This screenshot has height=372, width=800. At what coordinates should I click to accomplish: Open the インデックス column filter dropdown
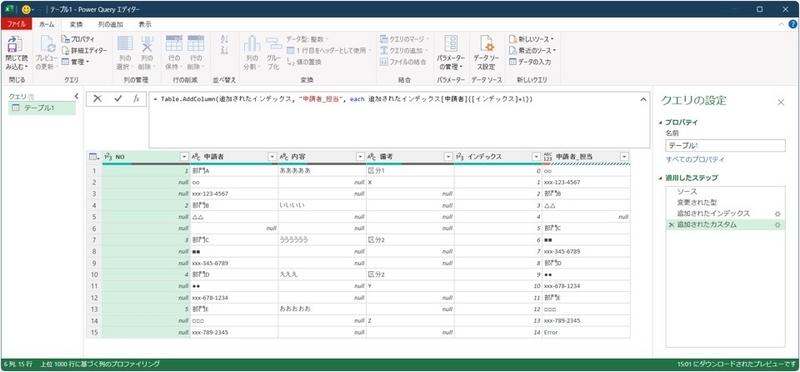coord(536,157)
